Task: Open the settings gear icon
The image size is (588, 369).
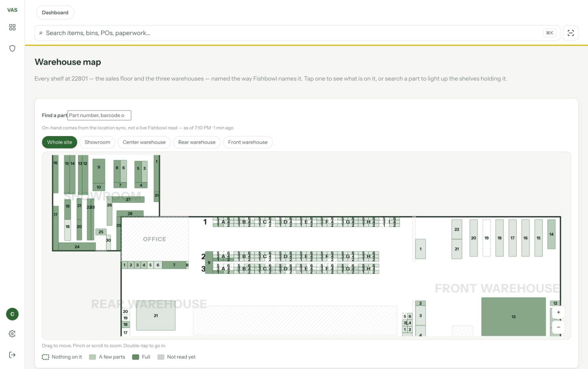Action: 12,334
